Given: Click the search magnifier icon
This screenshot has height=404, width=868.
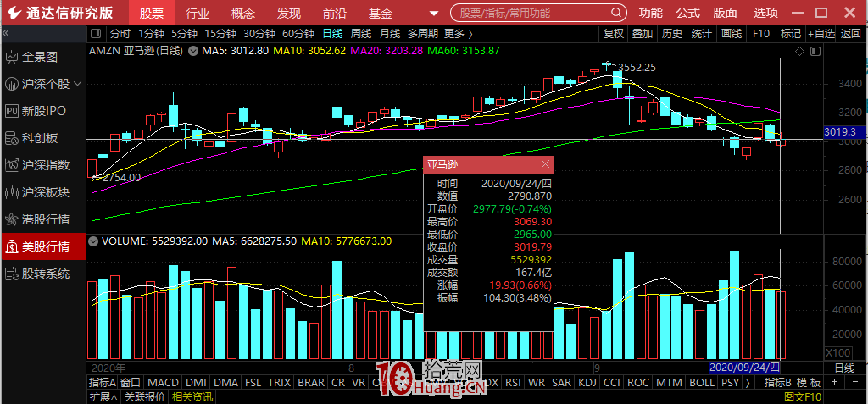Looking at the screenshot, I should coord(615,13).
